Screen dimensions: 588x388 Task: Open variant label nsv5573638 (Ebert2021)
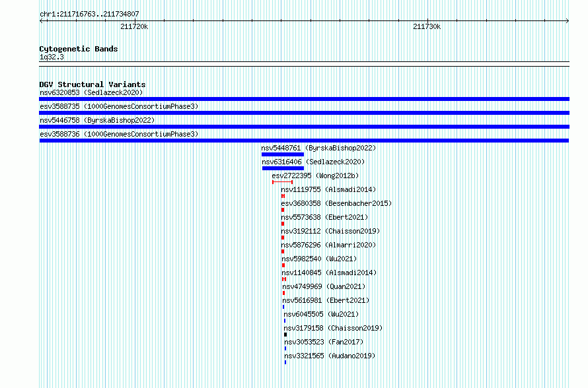click(x=325, y=217)
